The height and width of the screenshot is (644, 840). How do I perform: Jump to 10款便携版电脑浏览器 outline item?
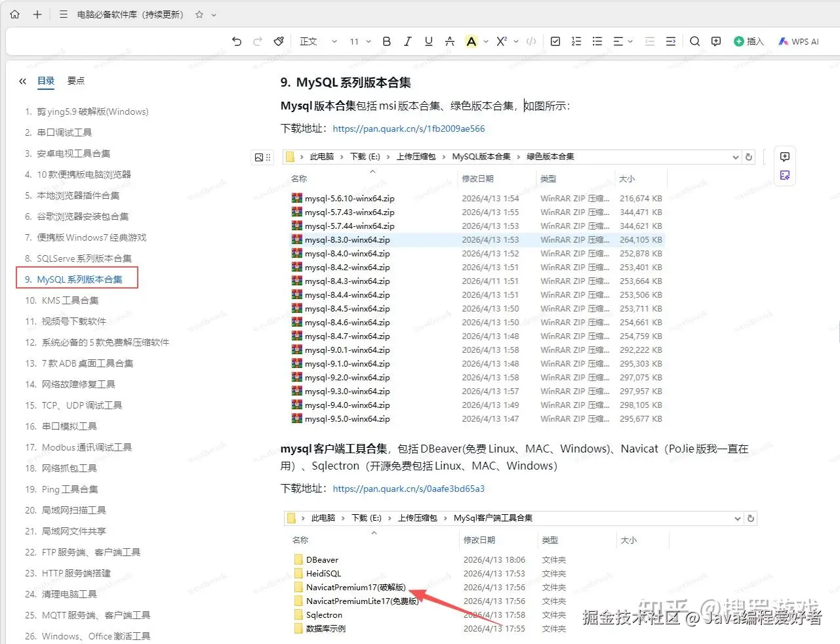pos(84,174)
